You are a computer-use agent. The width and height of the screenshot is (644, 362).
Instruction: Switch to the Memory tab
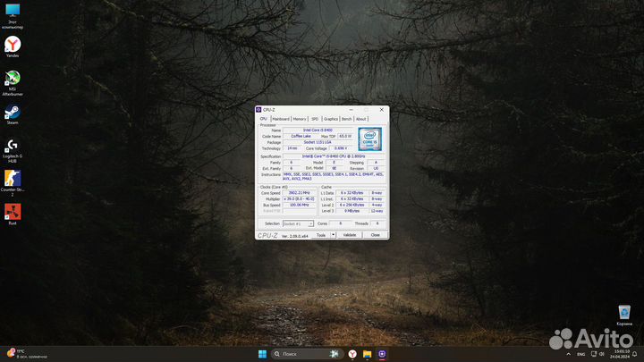click(x=300, y=118)
